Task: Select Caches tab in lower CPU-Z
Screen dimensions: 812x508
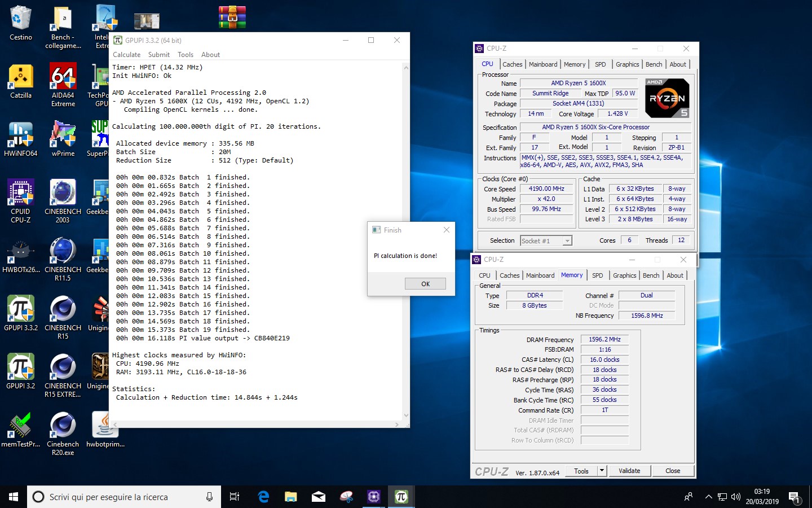Action: tap(510, 275)
